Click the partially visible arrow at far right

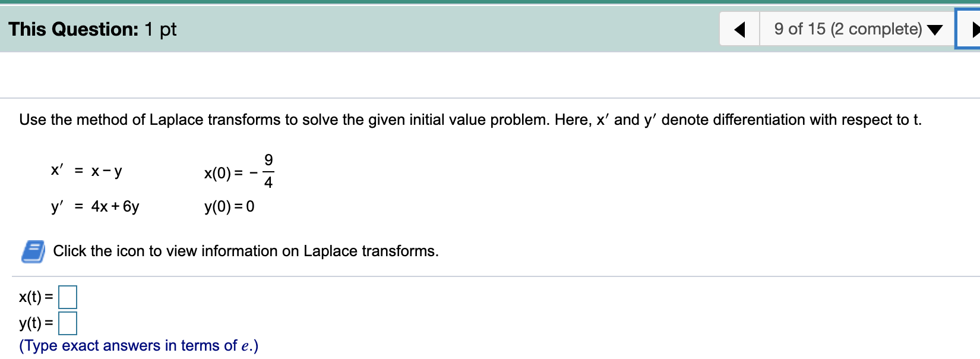[976, 29]
